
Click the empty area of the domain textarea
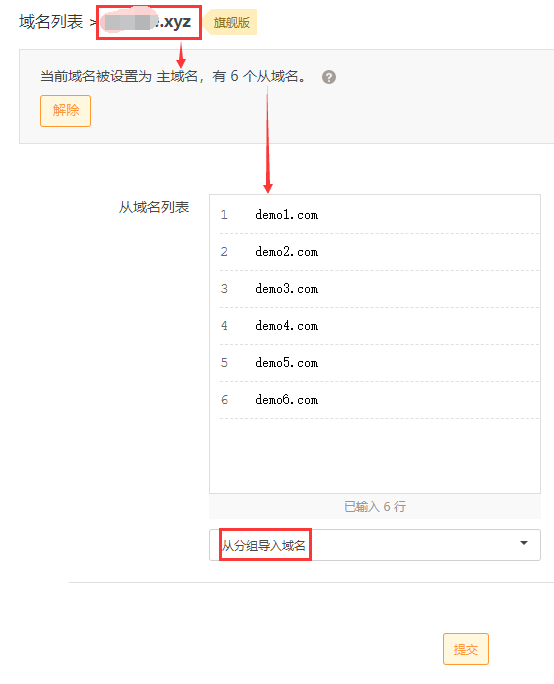point(375,456)
